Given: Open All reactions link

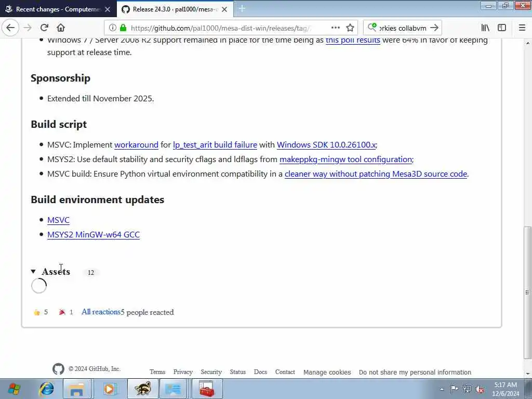Looking at the screenshot, I should coord(101,312).
